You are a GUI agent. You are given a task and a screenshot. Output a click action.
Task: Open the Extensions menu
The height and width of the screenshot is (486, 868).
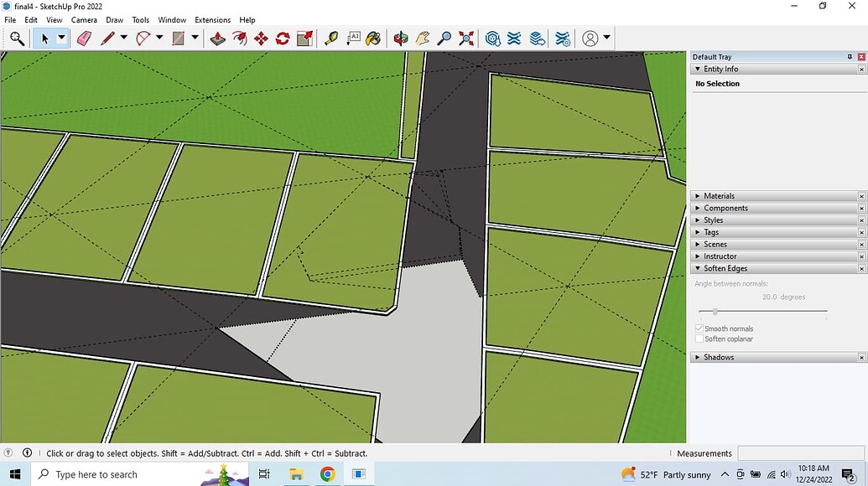click(x=212, y=19)
